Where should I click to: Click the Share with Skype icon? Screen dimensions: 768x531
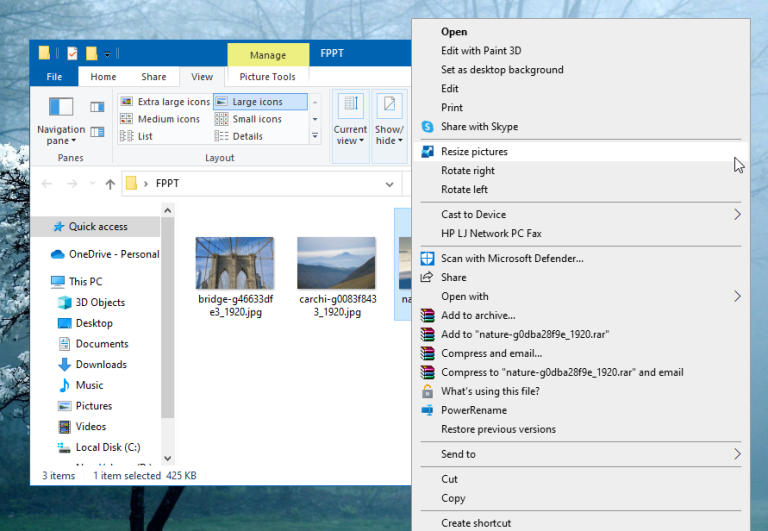(x=428, y=127)
